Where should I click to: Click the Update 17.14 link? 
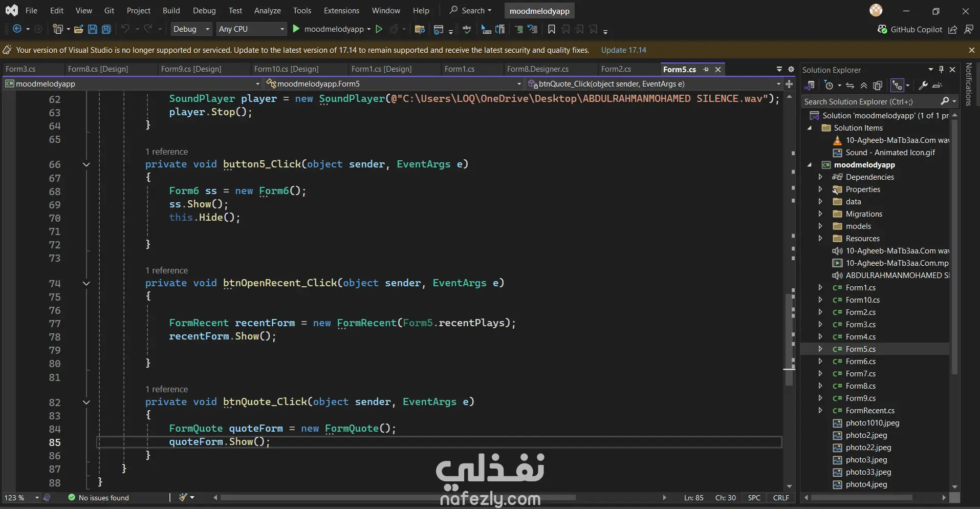pos(623,50)
